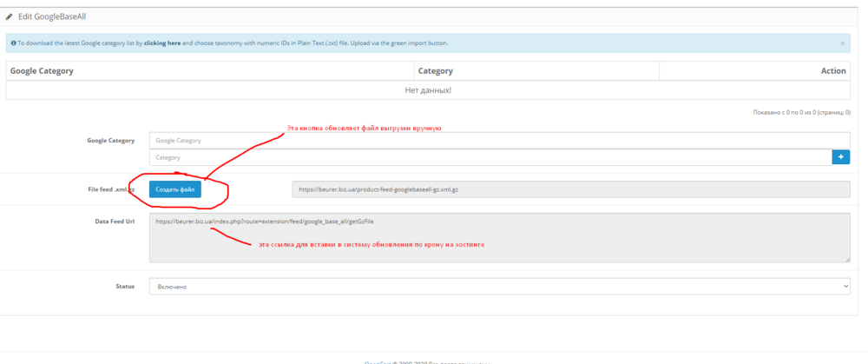Screen dimensions: 868x364
Task: Click into the Category autocomplete field
Action: coord(490,157)
